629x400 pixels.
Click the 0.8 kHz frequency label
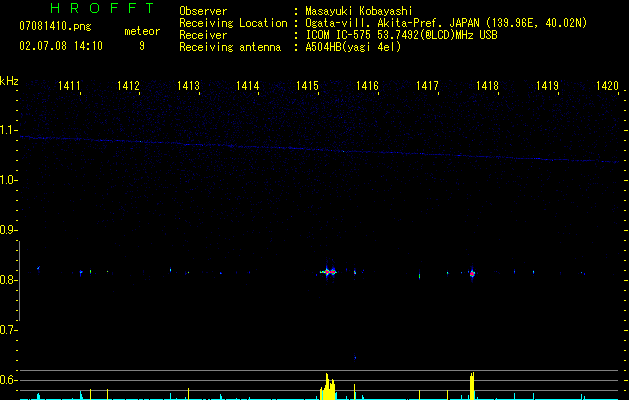pos(8,280)
